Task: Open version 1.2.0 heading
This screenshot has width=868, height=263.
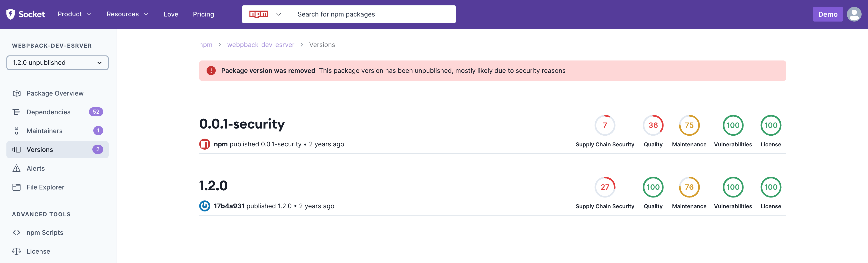Action: (213, 186)
